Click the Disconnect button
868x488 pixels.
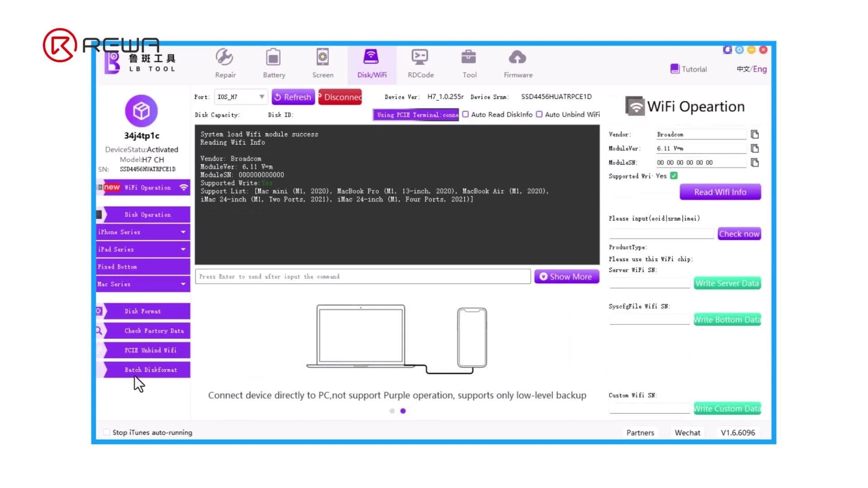tap(340, 97)
